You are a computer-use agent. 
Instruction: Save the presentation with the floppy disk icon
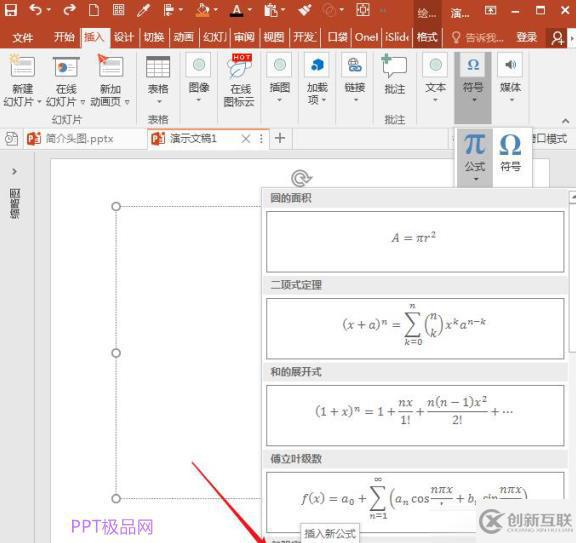click(11, 10)
